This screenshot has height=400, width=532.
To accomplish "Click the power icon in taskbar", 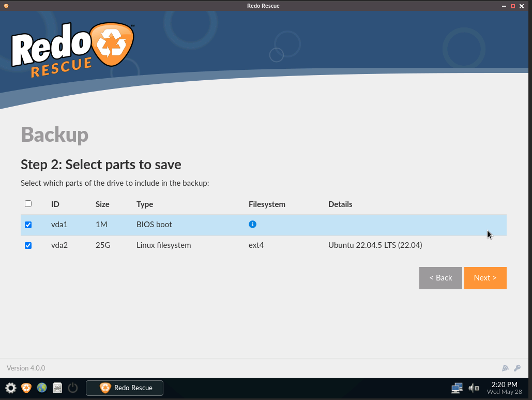I will 72,388.
